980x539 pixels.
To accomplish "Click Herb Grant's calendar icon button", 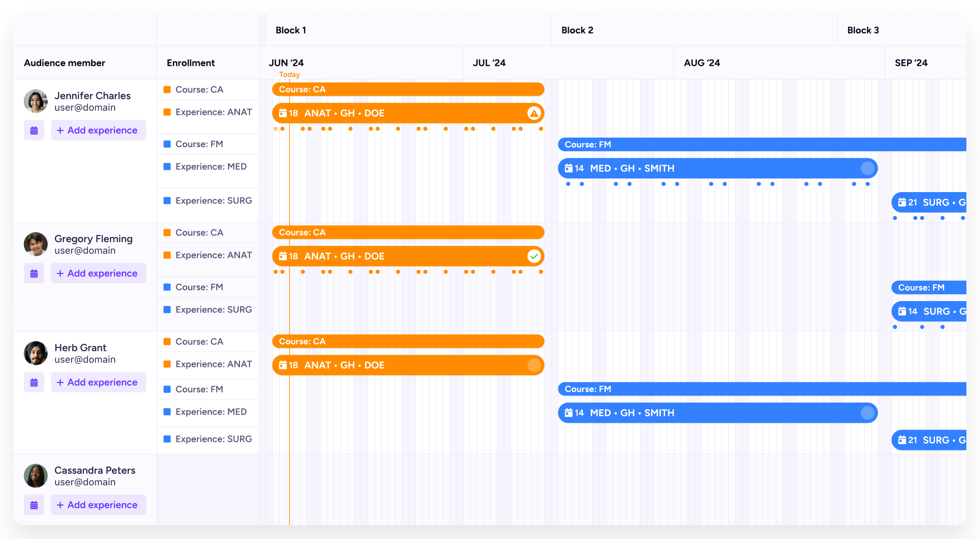I will (x=34, y=383).
